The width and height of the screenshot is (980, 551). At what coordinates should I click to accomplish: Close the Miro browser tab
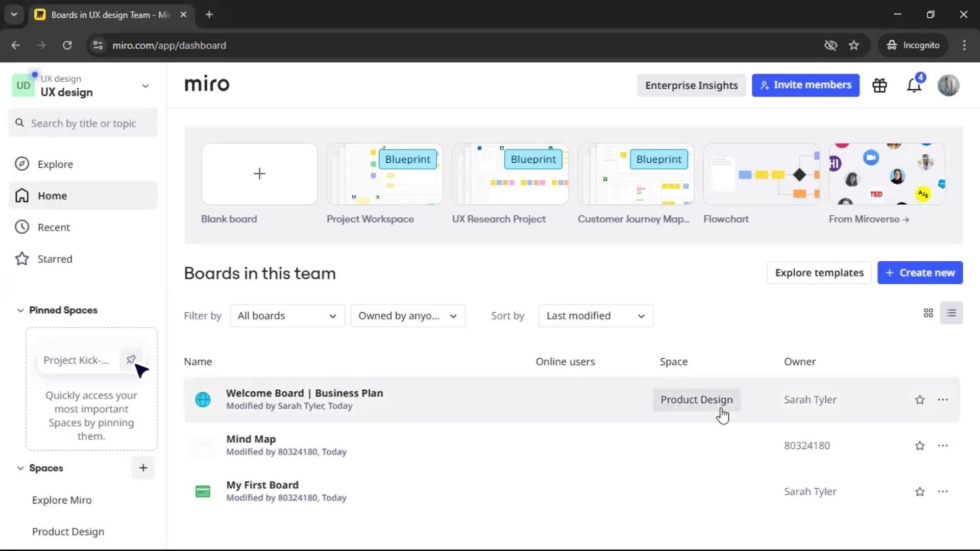click(183, 15)
